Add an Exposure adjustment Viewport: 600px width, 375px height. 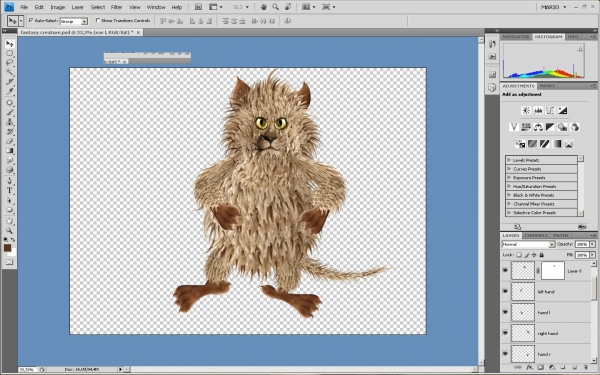[x=562, y=111]
